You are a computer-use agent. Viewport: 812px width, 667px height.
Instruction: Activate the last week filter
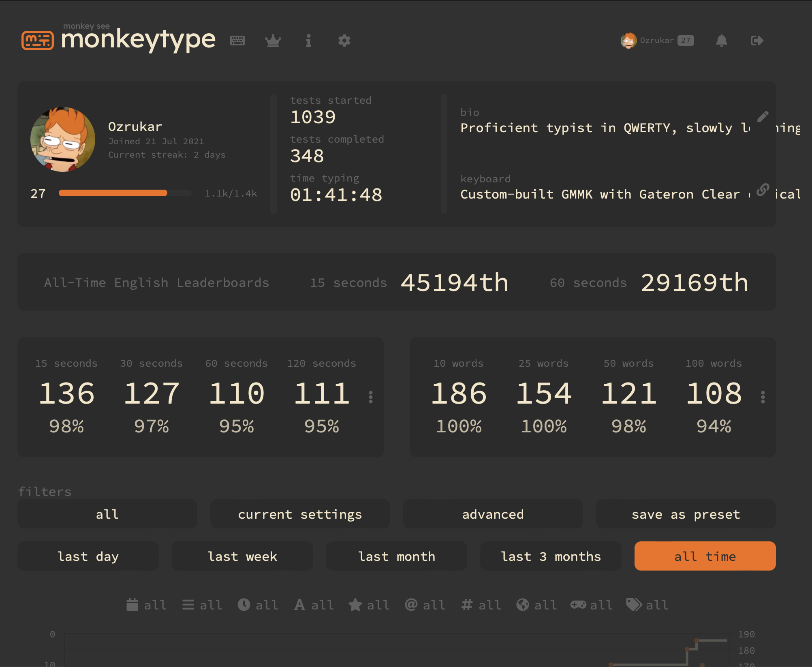point(242,556)
